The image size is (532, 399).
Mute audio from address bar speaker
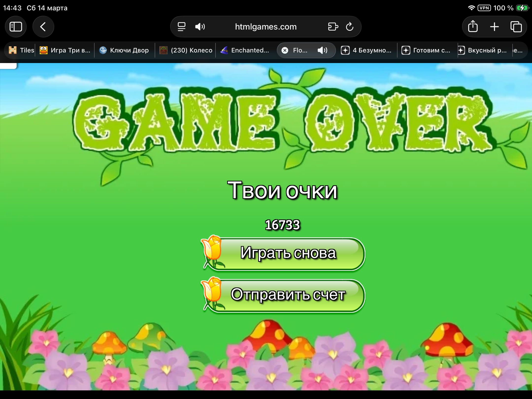click(x=200, y=27)
